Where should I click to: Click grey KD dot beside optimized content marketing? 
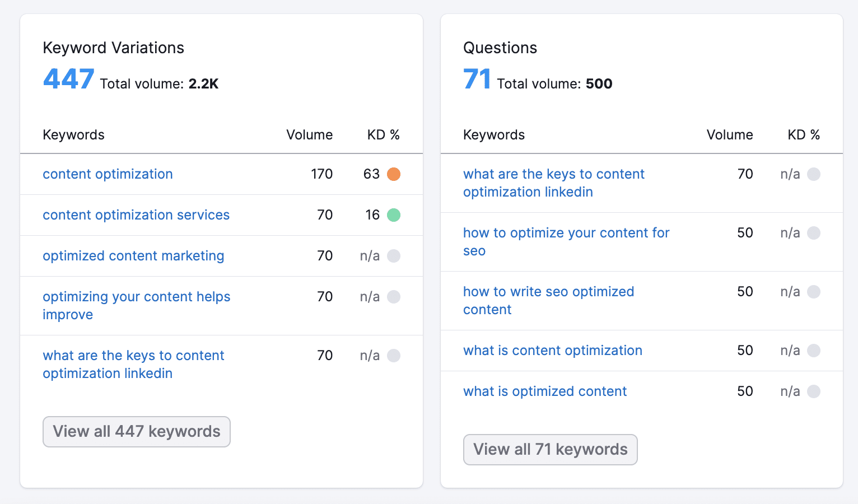click(394, 256)
